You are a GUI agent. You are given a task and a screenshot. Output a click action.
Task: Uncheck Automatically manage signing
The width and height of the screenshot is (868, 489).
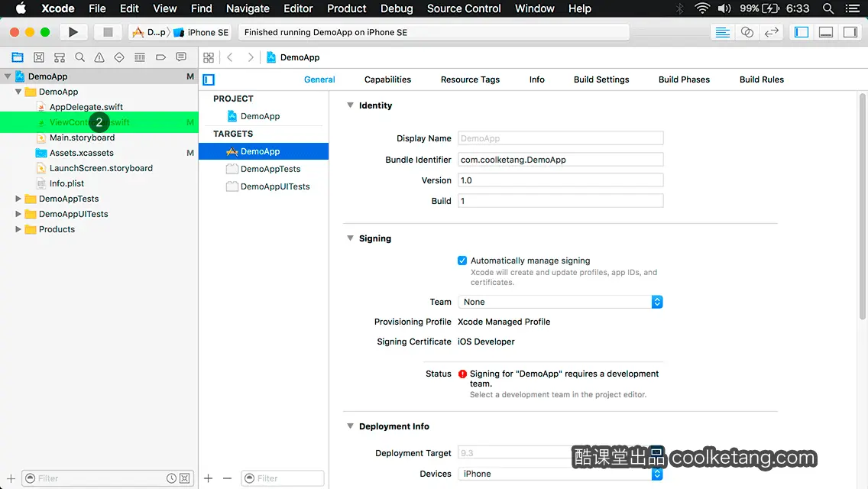[x=462, y=261]
